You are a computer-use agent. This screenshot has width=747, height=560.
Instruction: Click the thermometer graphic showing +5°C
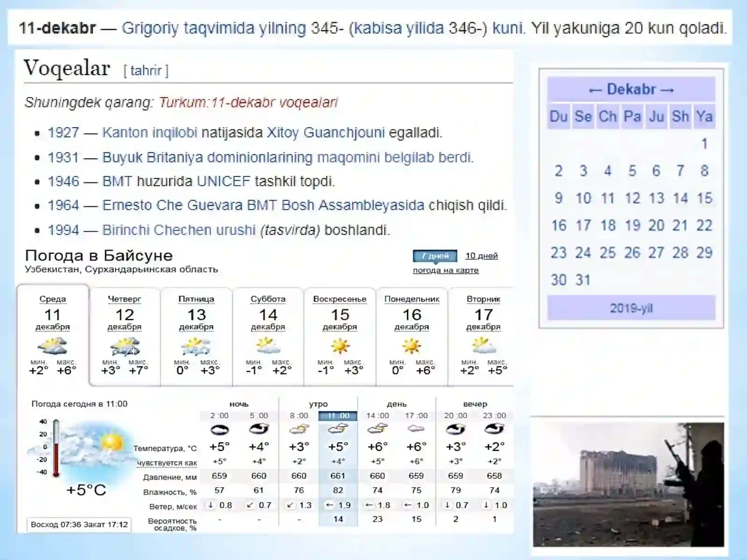point(56,448)
